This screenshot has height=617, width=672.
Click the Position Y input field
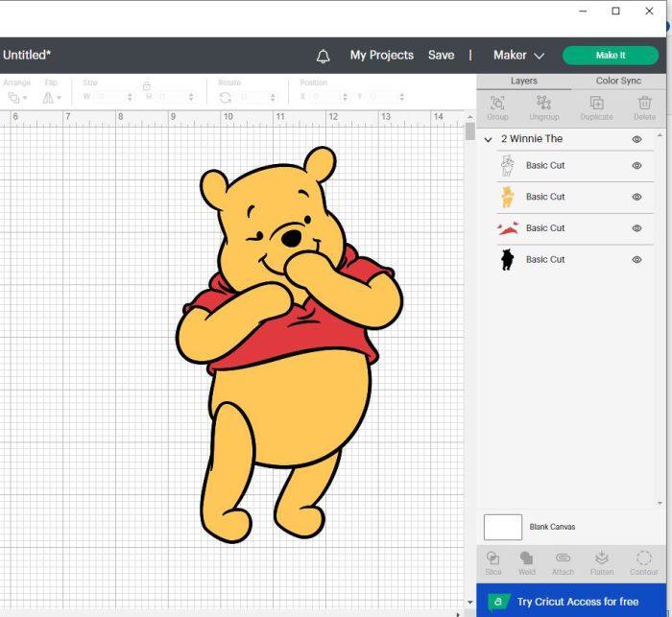coord(383,97)
